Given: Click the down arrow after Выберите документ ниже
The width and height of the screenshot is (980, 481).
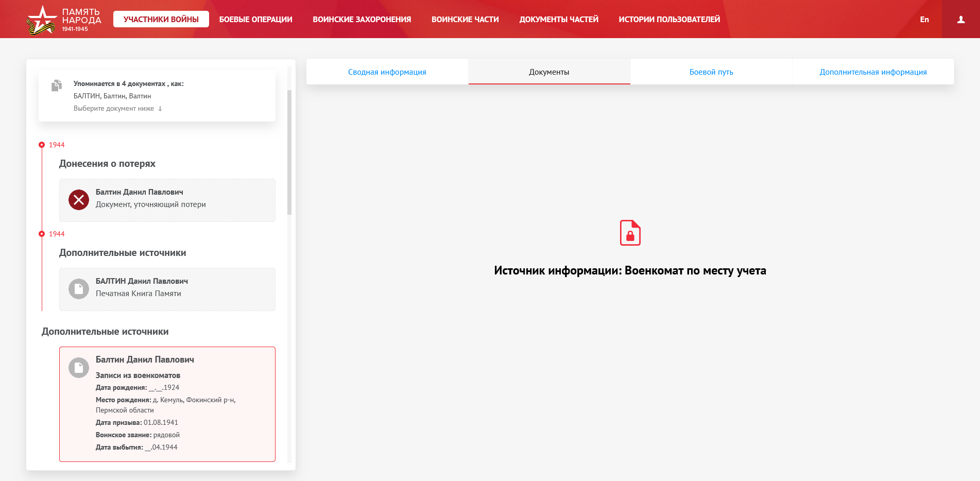Looking at the screenshot, I should [x=160, y=109].
